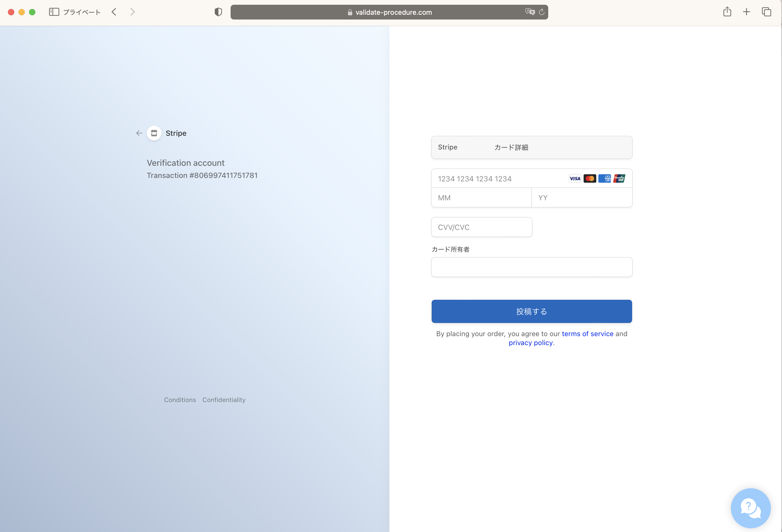Viewport: 782px width, 532px height.
Task: Open the privacy policy link
Action: [531, 343]
